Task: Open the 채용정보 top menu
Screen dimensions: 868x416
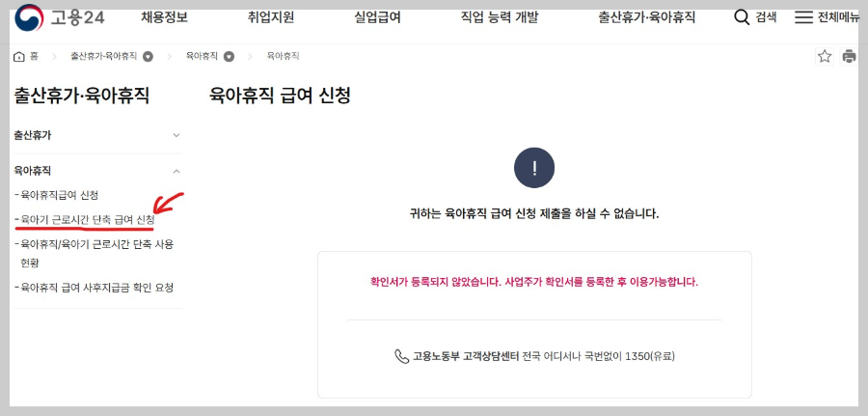Action: coord(164,17)
